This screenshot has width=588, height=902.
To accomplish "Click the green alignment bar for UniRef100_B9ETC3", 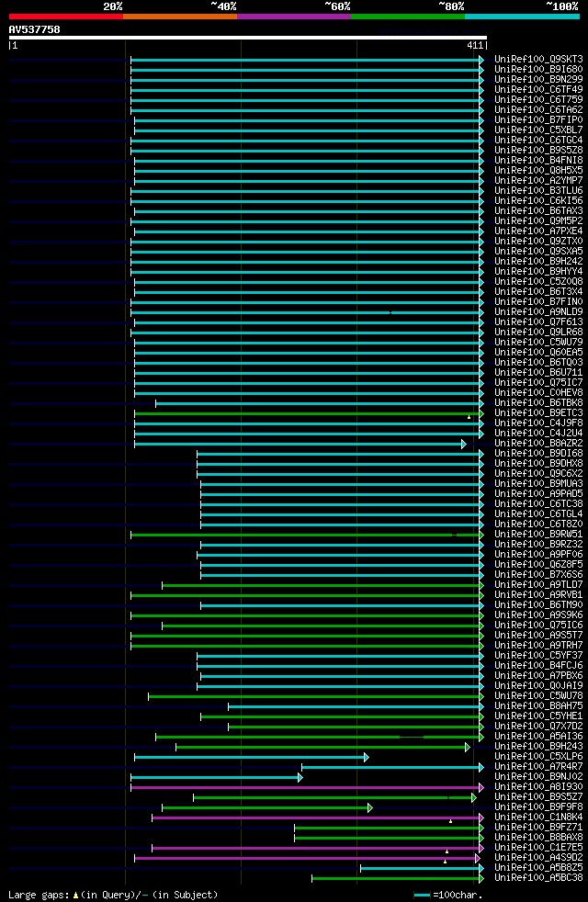I will pyautogui.click(x=307, y=413).
